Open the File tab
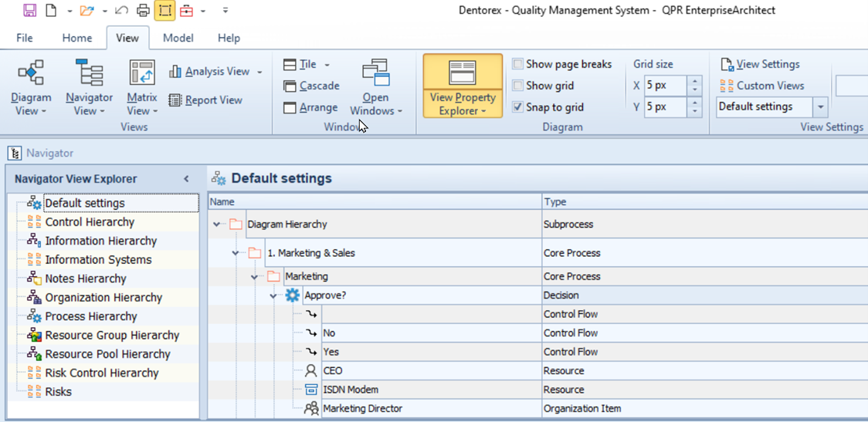Screen dimensions: 868x422 pyautogui.click(x=25, y=38)
